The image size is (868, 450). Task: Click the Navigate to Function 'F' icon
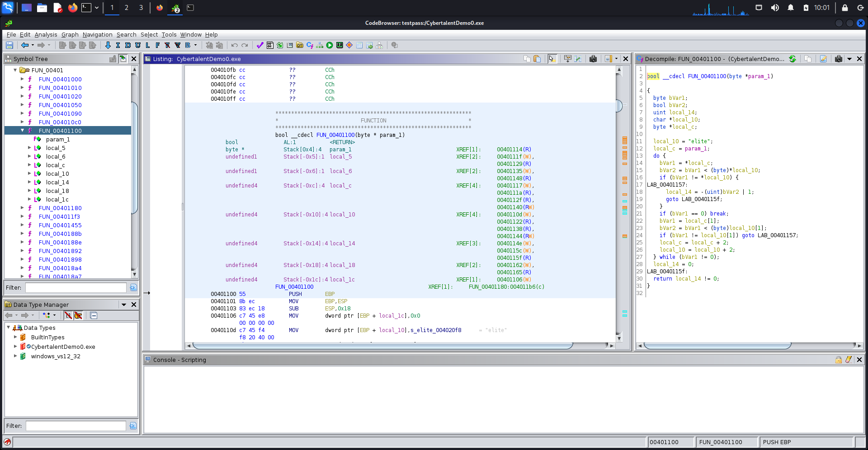[158, 45]
